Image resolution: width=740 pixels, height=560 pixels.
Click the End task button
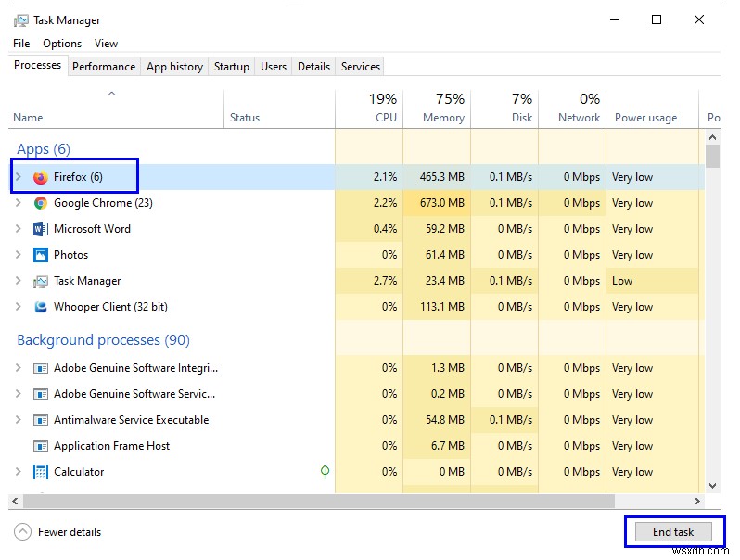(x=673, y=531)
